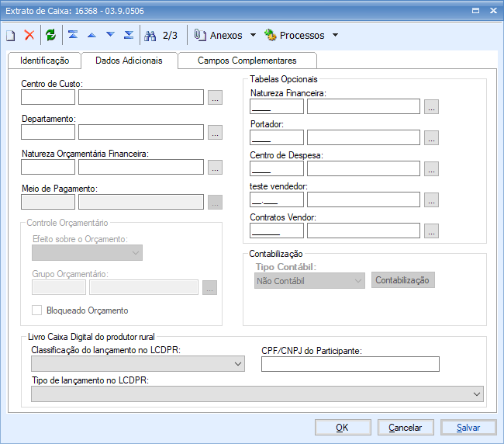This screenshot has width=504, height=444.
Task: Click Natureza Orçamentária Financeira code field
Action: point(48,167)
